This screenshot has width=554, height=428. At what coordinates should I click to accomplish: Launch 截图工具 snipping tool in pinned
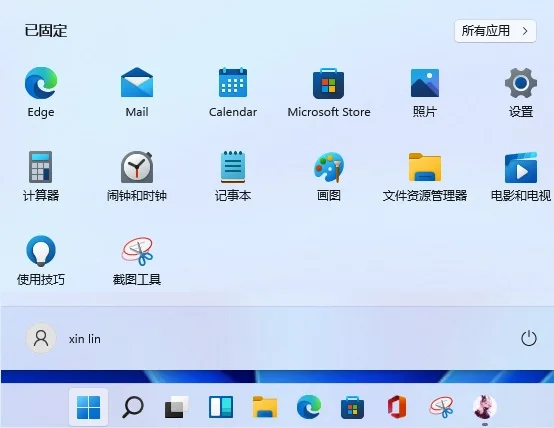137,260
